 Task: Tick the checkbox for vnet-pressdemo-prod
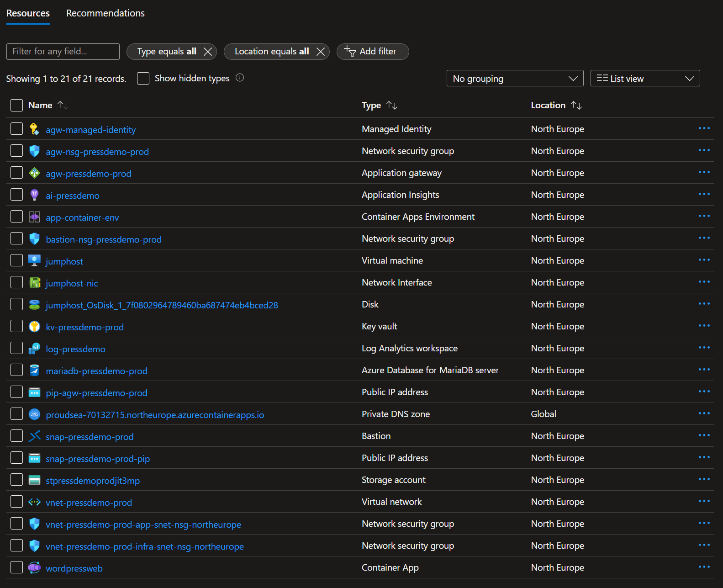coord(16,502)
